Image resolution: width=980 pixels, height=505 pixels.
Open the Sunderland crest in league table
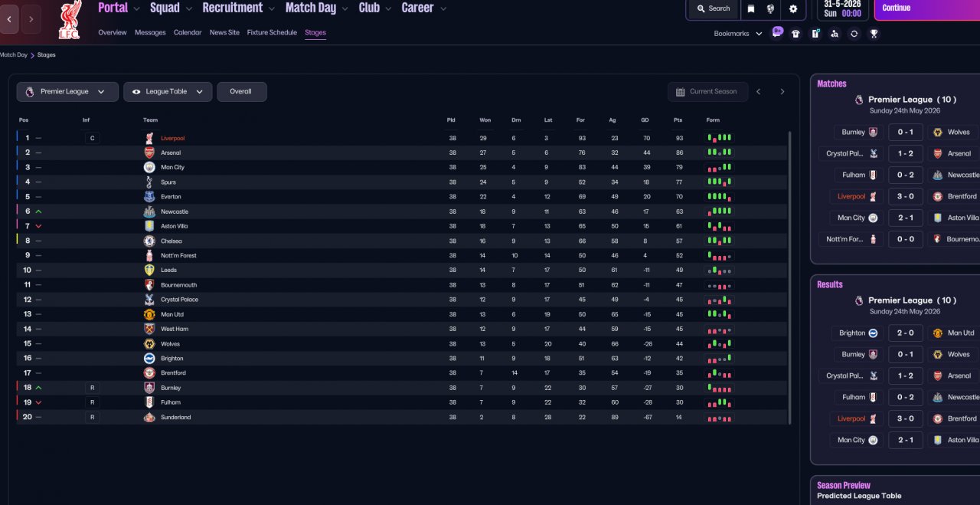click(x=149, y=417)
